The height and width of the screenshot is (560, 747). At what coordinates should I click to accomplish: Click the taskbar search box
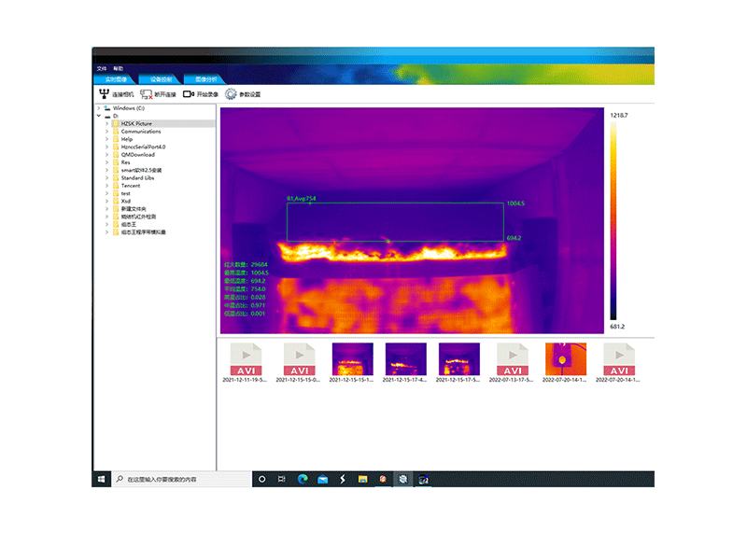tap(181, 479)
